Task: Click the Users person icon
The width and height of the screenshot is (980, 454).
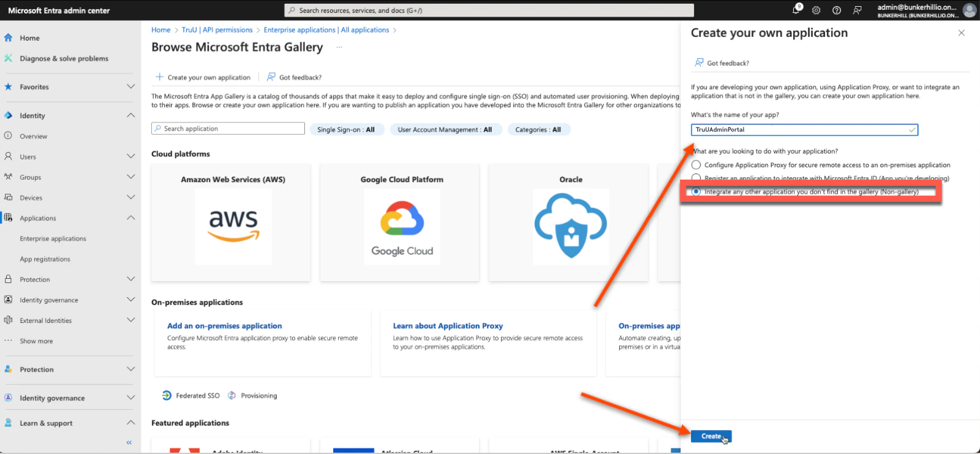Action: coord(8,156)
